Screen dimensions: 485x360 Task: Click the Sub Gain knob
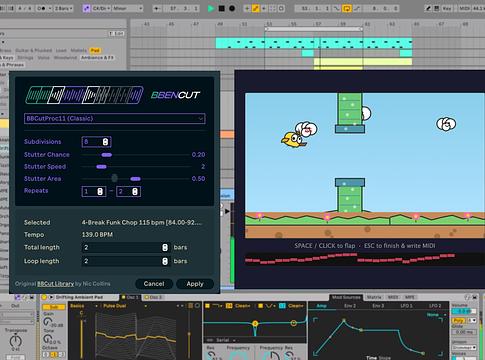click(48, 321)
